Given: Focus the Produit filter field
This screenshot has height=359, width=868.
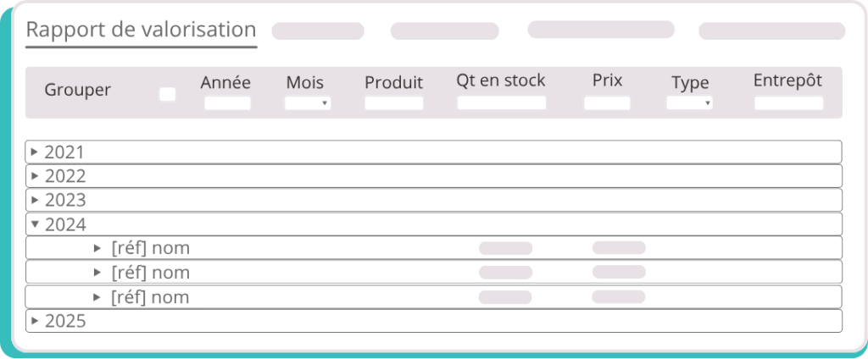Looking at the screenshot, I should [x=393, y=103].
